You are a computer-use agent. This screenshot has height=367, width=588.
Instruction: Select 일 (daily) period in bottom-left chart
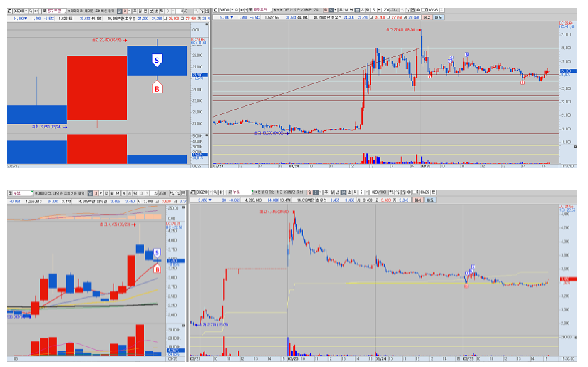click(90, 193)
